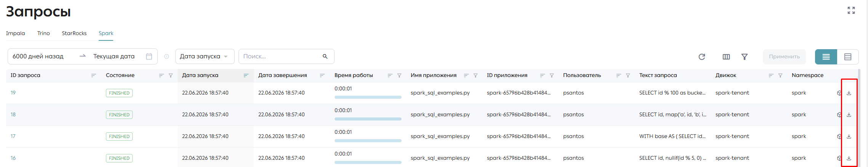The image size is (868, 167).
Task: Open the Trino tab
Action: pyautogui.click(x=43, y=33)
